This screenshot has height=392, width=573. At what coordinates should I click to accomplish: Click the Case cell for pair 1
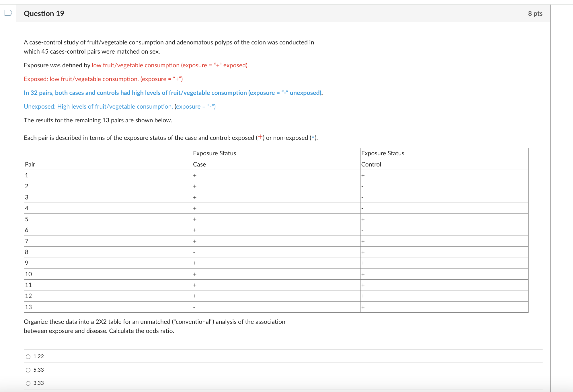pos(195,175)
